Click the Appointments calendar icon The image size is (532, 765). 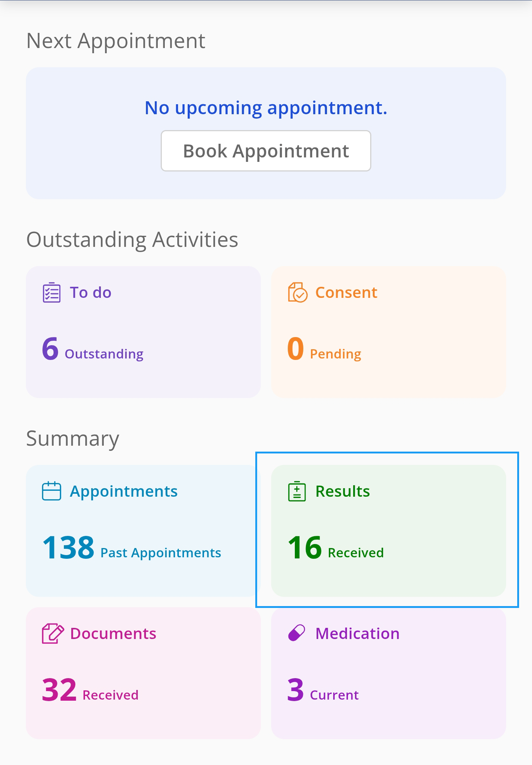point(51,491)
